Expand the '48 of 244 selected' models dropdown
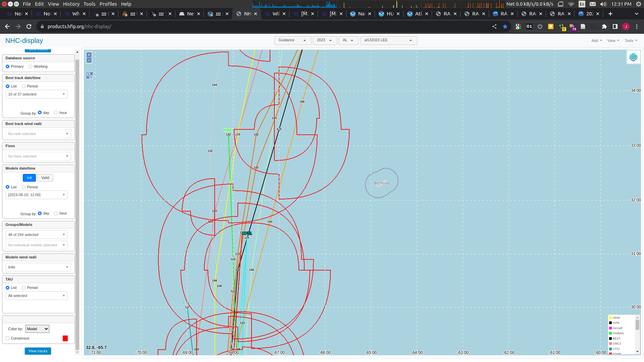Image resolution: width=644 pixels, height=362 pixels. [x=37, y=235]
